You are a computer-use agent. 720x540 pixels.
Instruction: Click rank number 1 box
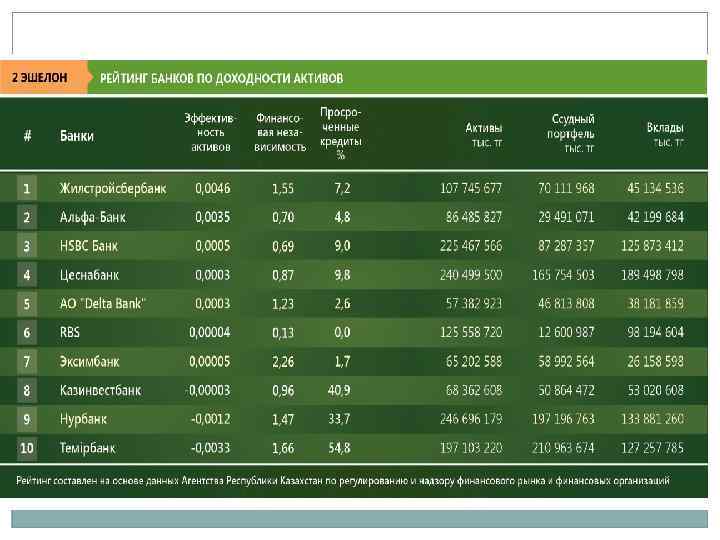[27, 188]
